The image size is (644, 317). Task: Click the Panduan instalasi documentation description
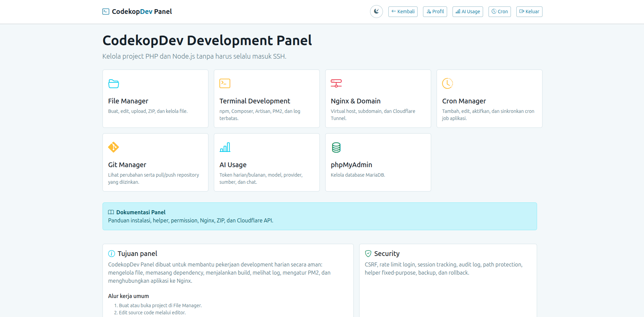pyautogui.click(x=190, y=220)
